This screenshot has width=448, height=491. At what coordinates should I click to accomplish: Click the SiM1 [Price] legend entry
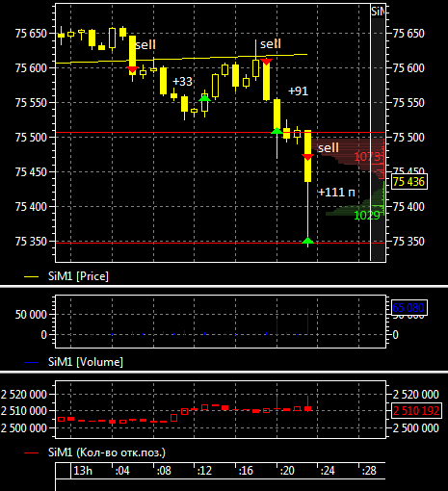pyautogui.click(x=66, y=276)
